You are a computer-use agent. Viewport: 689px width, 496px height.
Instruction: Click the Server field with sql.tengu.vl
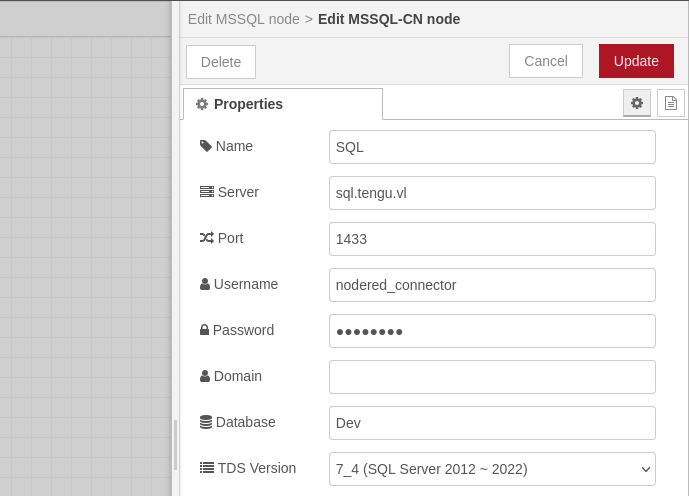click(x=492, y=193)
